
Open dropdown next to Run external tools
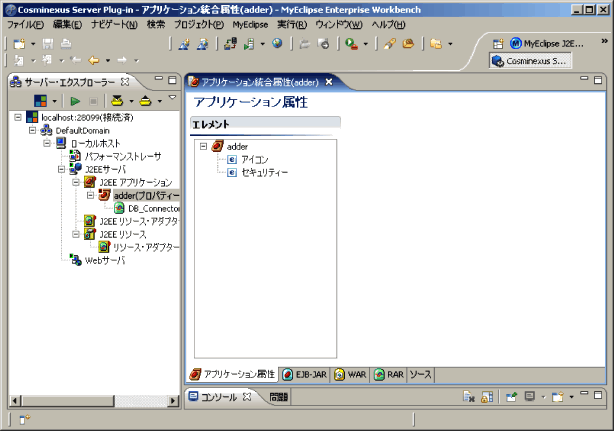coord(366,44)
